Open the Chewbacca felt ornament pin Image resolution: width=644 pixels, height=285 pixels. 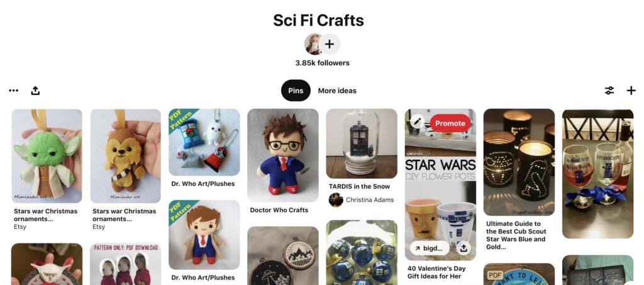click(x=126, y=156)
